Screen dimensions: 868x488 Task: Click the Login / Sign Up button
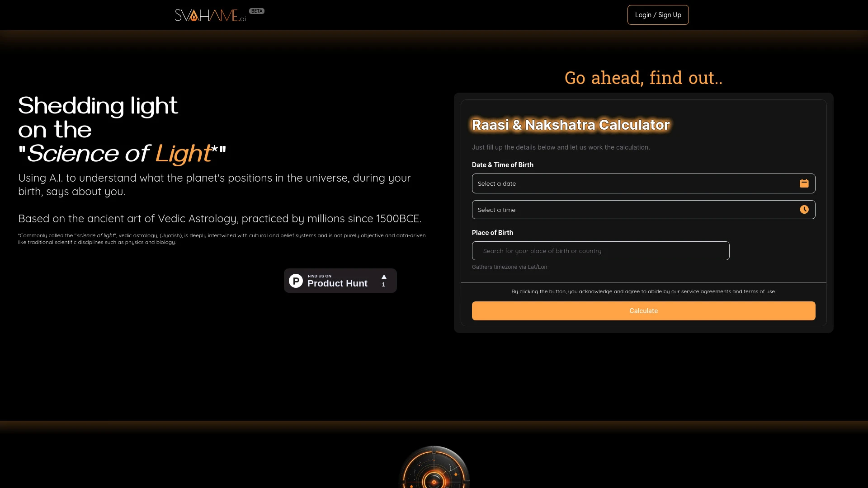[x=658, y=14]
